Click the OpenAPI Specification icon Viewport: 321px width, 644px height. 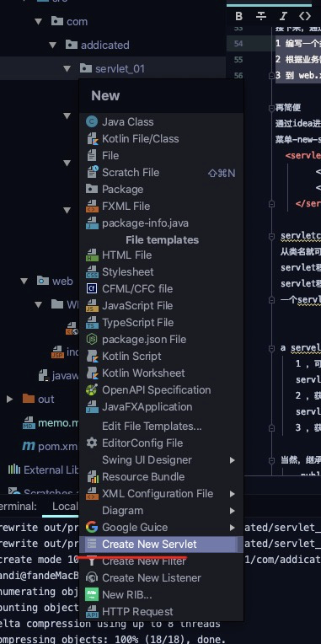pos(92,389)
